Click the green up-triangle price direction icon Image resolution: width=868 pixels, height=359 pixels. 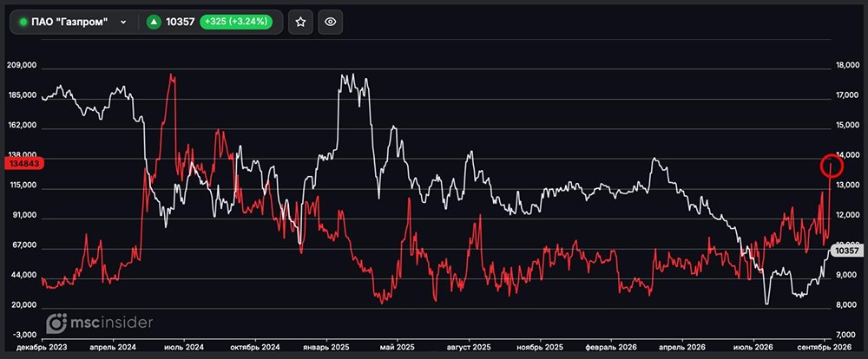154,23
